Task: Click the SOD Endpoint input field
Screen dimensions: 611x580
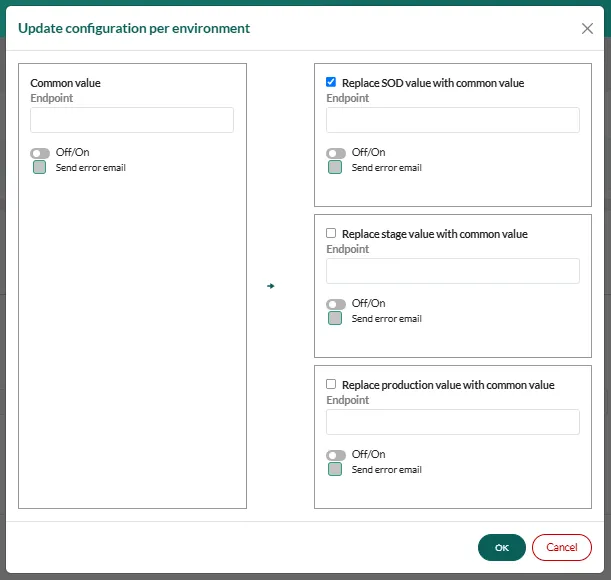Action: click(452, 121)
